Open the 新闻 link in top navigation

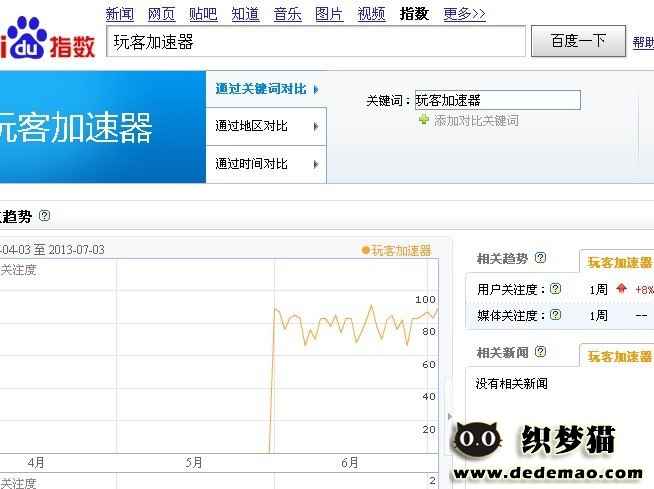point(120,14)
